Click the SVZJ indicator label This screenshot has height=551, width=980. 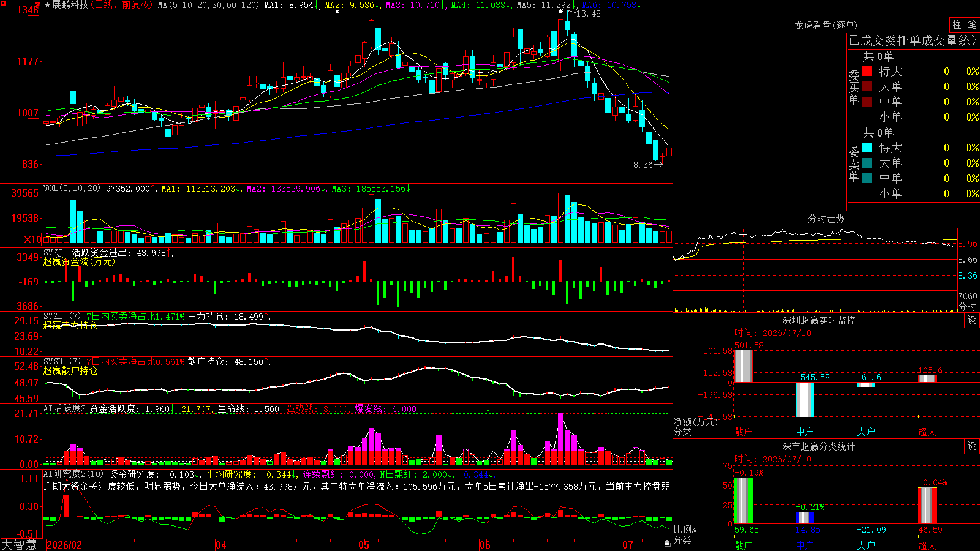coord(53,252)
